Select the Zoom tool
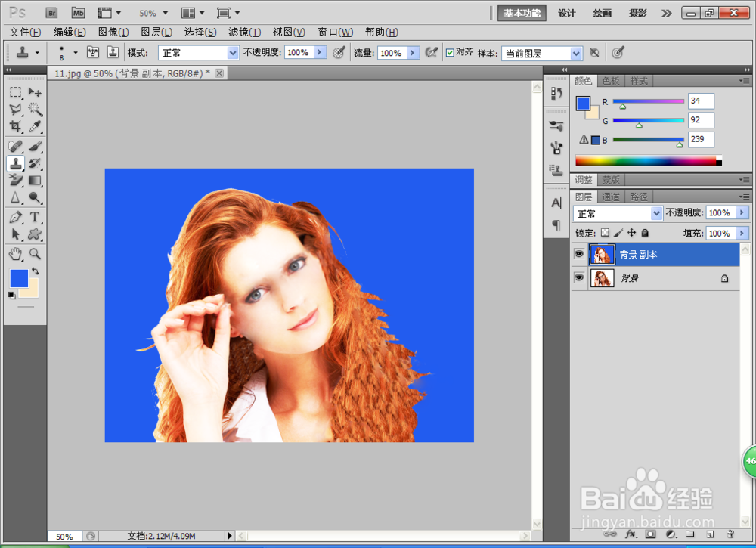Viewport: 756px width, 548px height. coord(35,253)
